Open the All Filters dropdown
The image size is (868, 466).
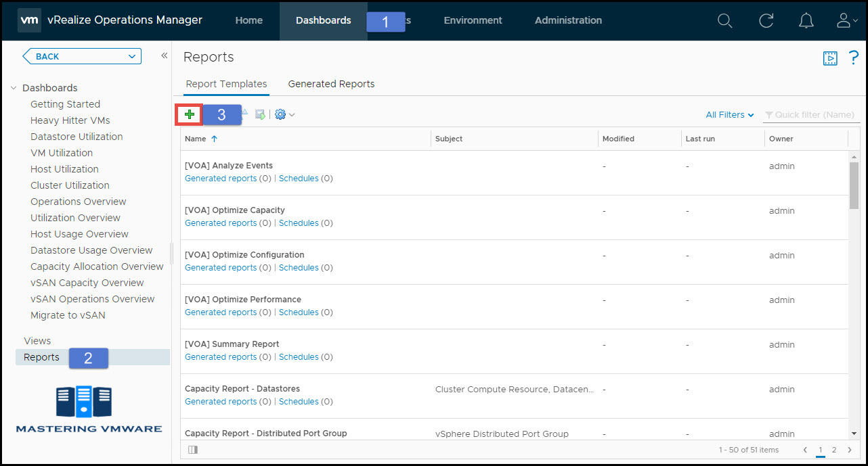pos(730,115)
